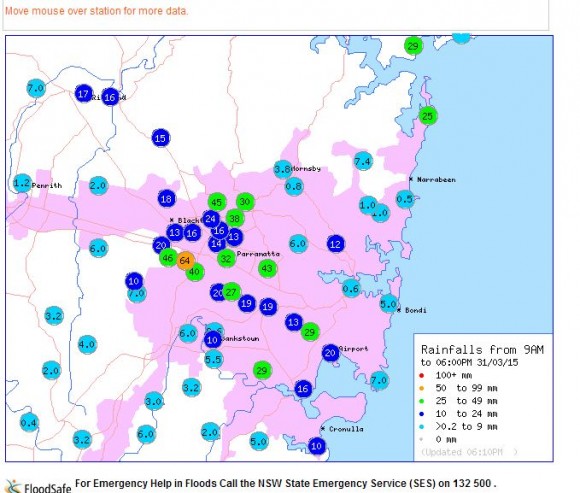Select the green 46 mm station marker
The width and height of the screenshot is (580, 493).
pos(168,258)
